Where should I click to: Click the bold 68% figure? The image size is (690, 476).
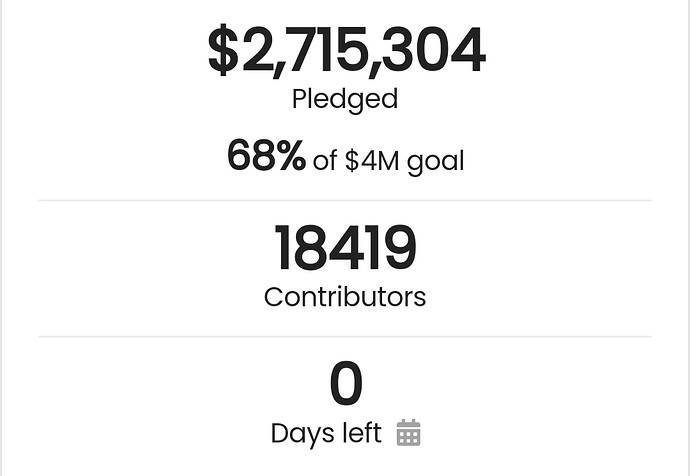[266, 155]
